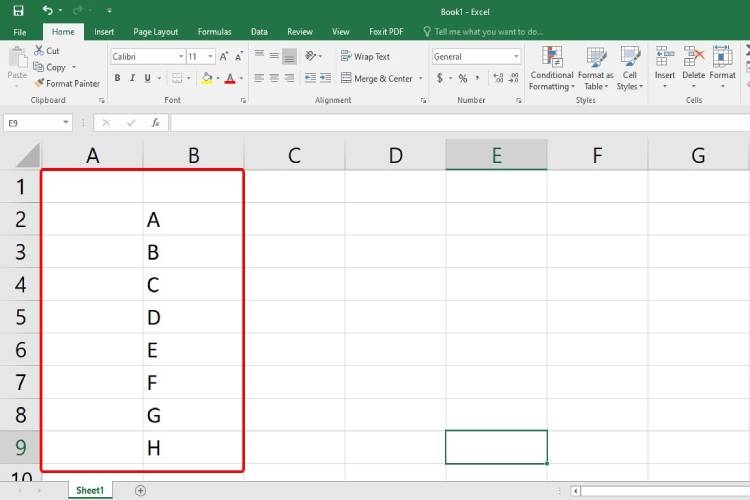
Task: Open Customize Quick Access Toolbar dropdown
Action: 109,10
